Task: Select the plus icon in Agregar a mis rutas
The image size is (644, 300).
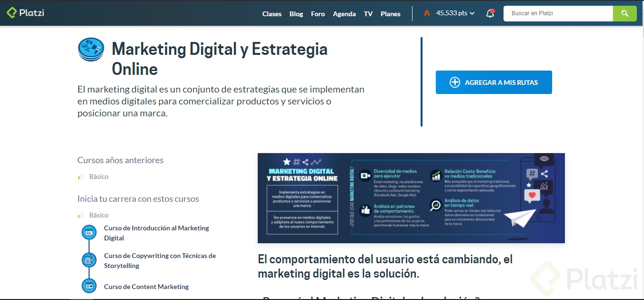Action: click(455, 83)
